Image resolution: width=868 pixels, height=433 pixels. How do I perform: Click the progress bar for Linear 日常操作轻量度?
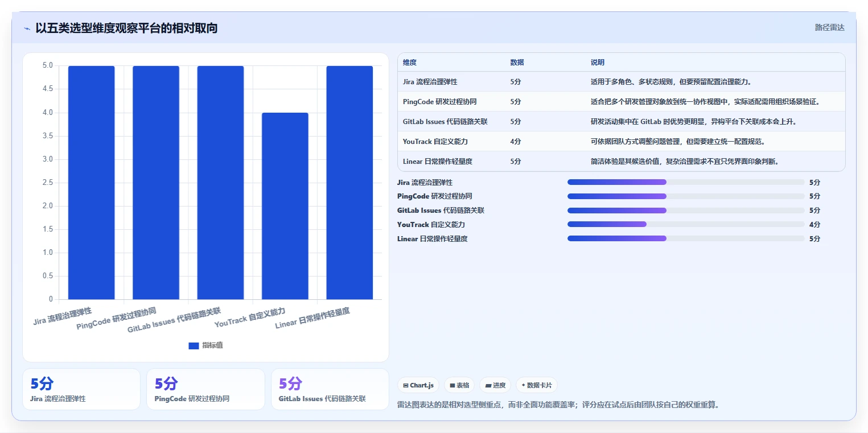tap(686, 239)
